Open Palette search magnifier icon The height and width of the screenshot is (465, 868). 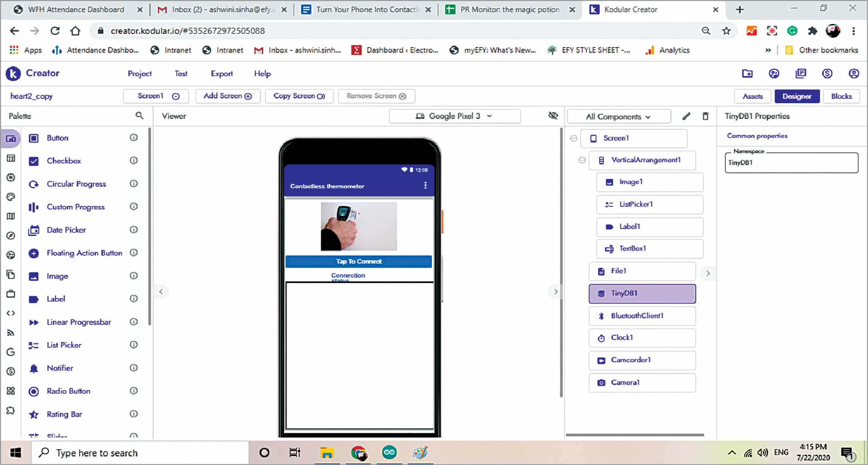[x=139, y=116]
